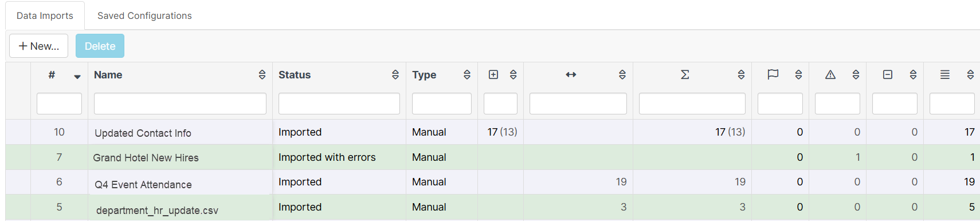Click the Name column header label

[108, 74]
